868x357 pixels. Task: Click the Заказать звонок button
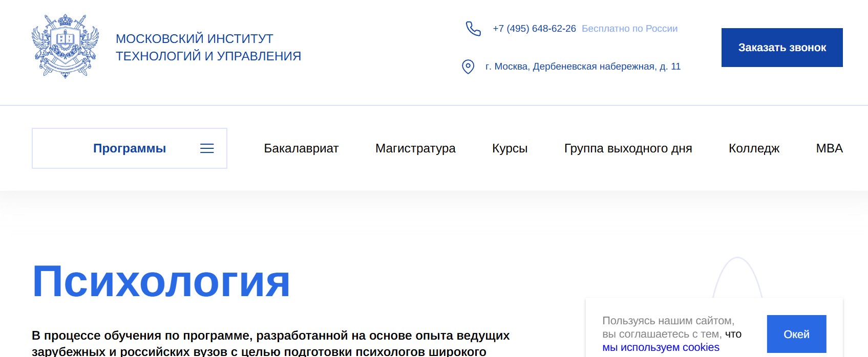782,48
